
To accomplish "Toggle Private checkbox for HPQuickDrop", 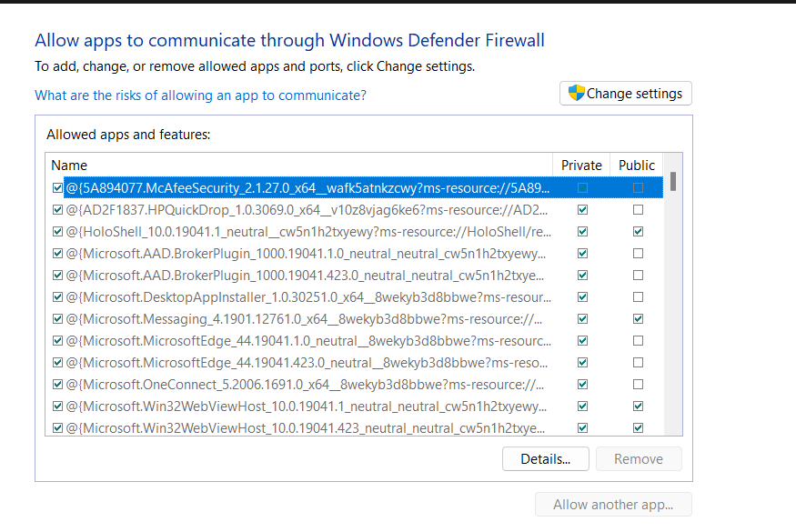I will click(x=582, y=210).
